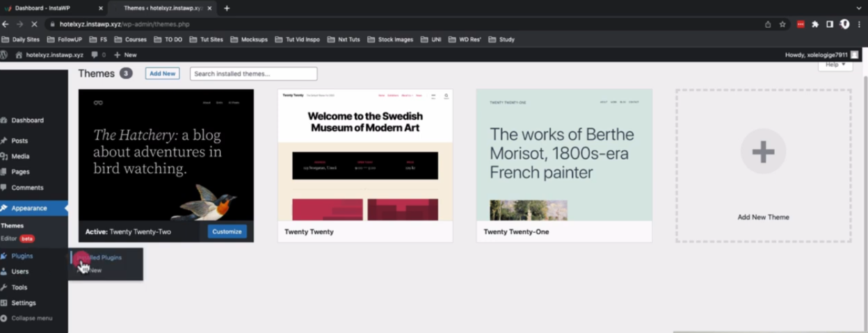The height and width of the screenshot is (333, 868).
Task: Open the Tut Sites bookmark folder
Action: pos(206,40)
